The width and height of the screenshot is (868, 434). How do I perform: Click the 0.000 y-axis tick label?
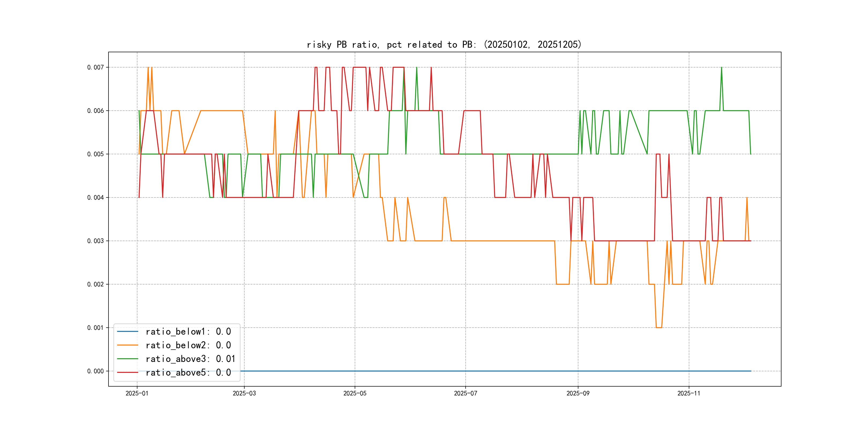pyautogui.click(x=95, y=371)
